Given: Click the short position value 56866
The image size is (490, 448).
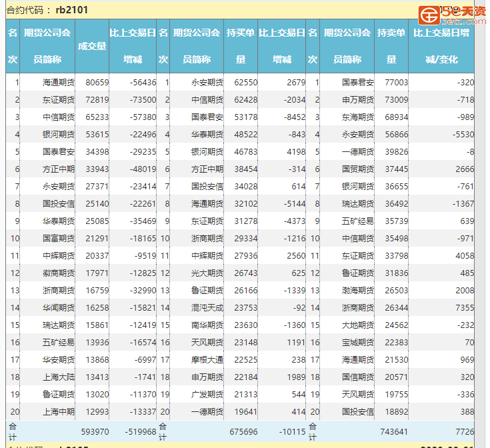Looking at the screenshot, I should pos(397,135).
